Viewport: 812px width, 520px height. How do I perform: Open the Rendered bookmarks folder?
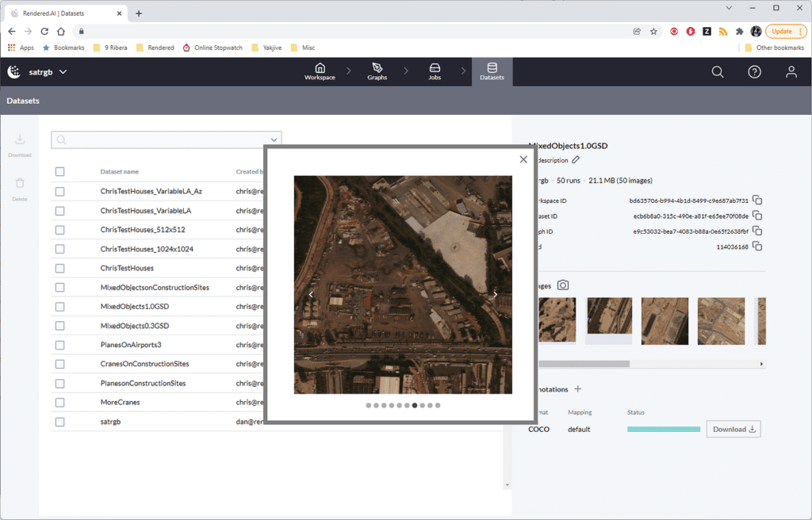(x=155, y=48)
